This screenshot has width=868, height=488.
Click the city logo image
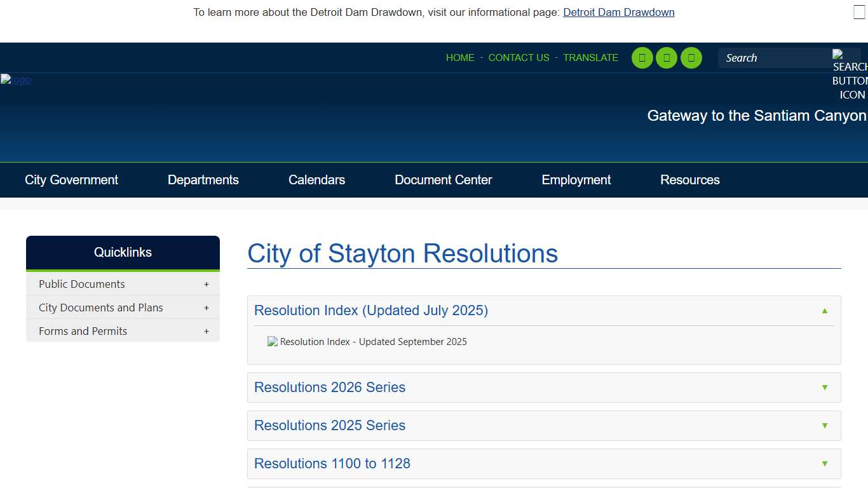(16, 80)
